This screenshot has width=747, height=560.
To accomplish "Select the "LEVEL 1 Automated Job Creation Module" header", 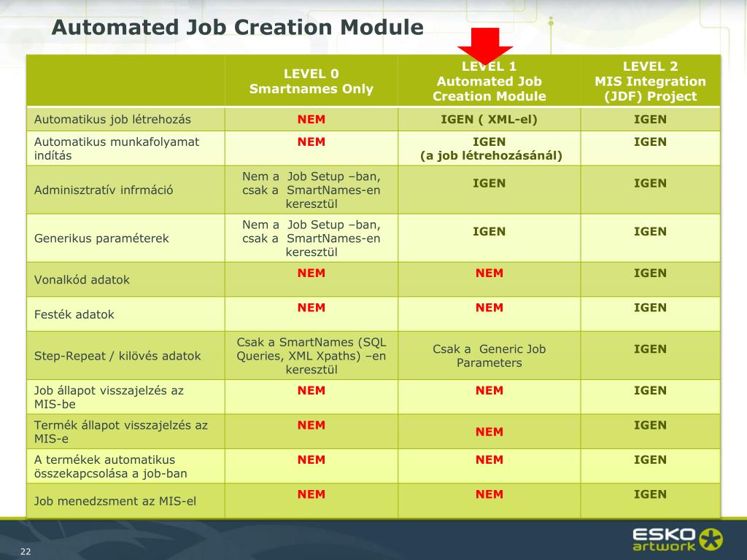I will point(489,82).
